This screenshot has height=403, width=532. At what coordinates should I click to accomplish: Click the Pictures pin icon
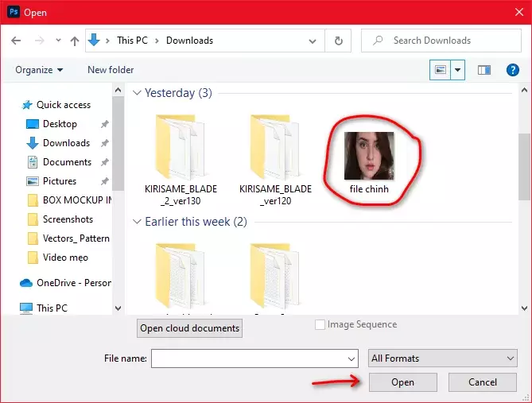coord(104,181)
